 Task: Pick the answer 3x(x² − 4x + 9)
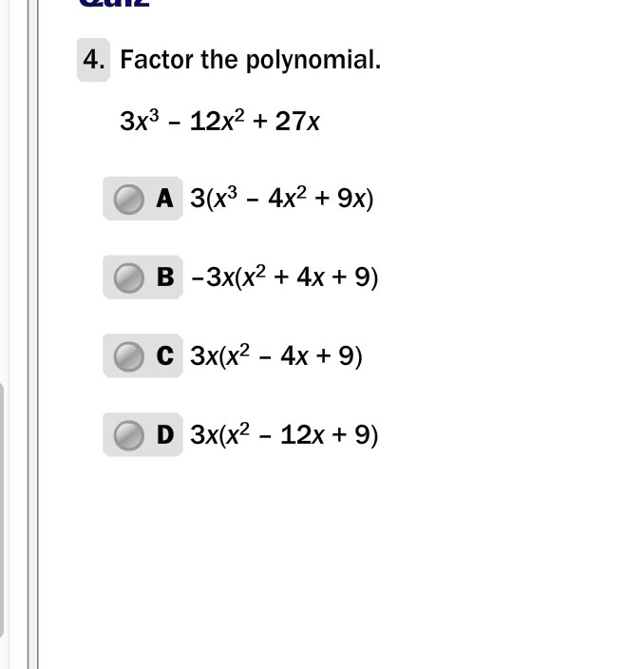276,355
